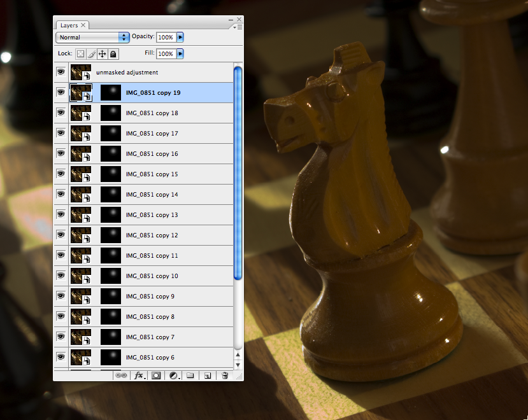Minimize the Layers palette

click(x=231, y=20)
